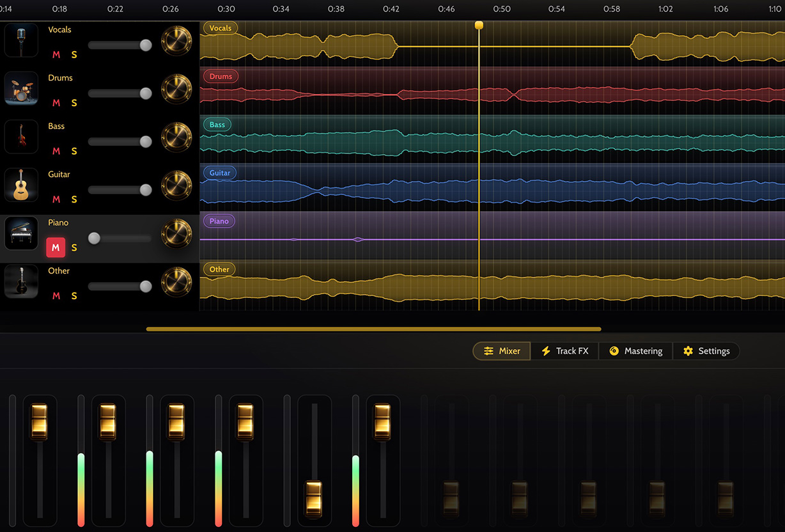The width and height of the screenshot is (785, 532).
Task: Select the Piano keyboard track icon
Action: (x=21, y=233)
